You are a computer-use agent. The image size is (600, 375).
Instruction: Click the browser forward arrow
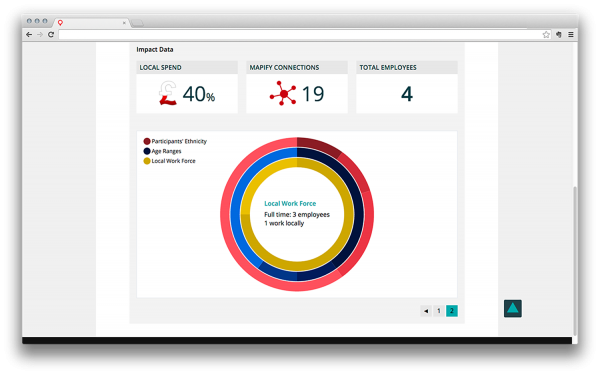(40, 34)
